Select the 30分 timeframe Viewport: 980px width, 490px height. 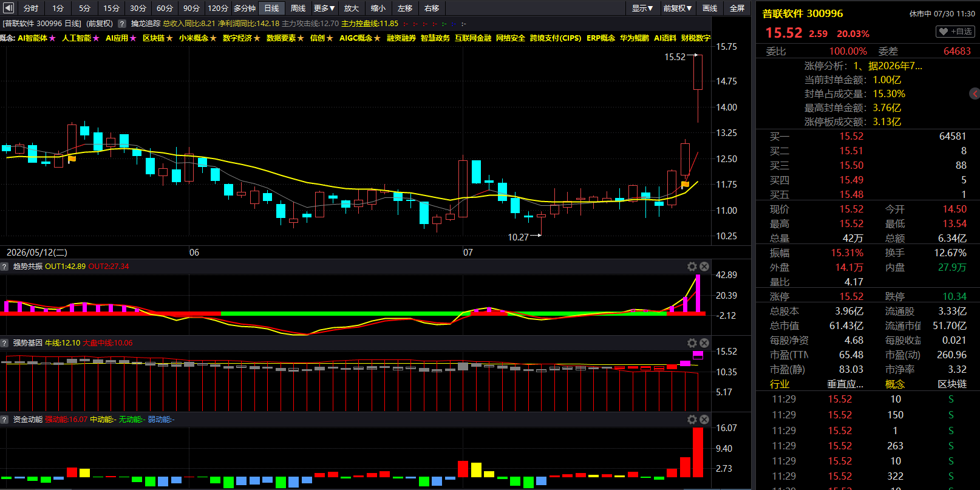138,8
